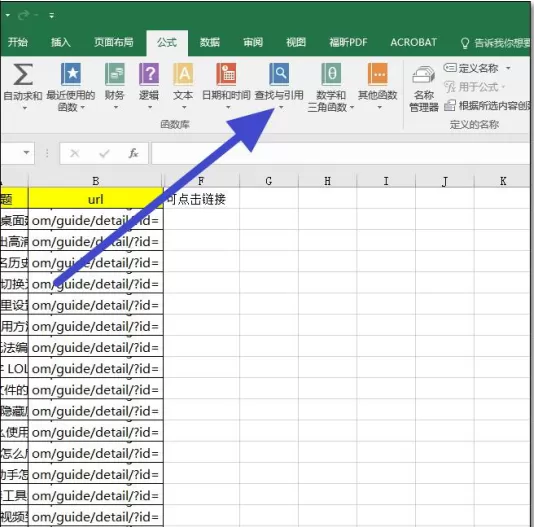Expand More Functions dropdown arrow
Viewport: 534px width, 527px height.
(379, 107)
